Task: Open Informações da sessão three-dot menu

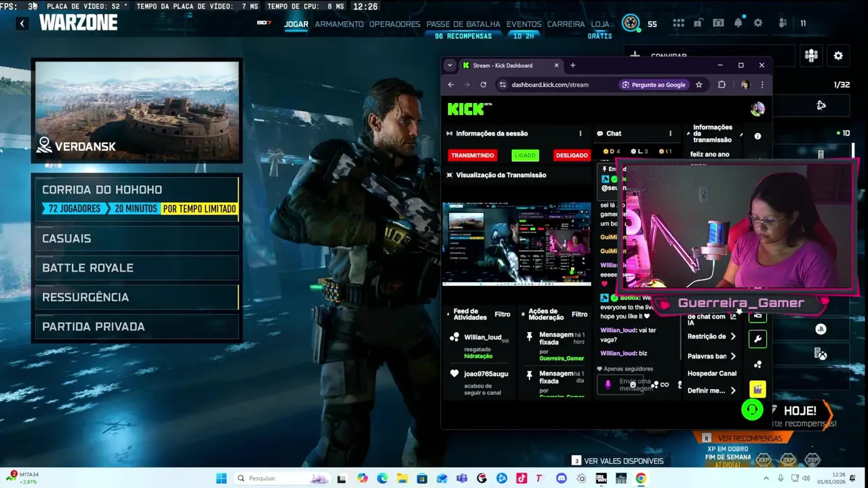Action: pos(580,134)
